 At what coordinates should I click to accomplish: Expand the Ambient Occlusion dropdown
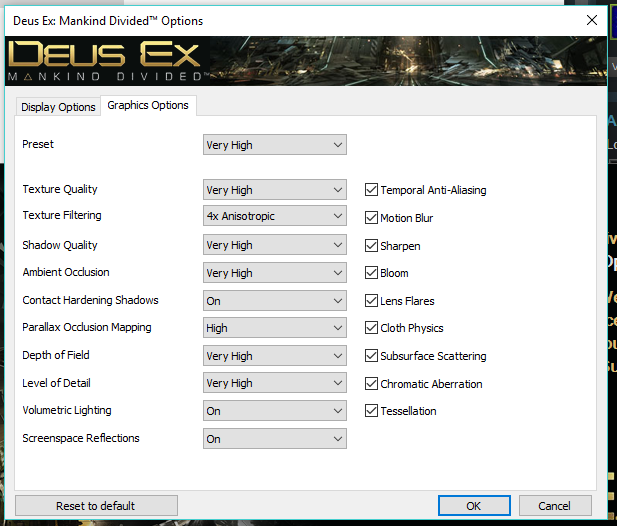[275, 273]
